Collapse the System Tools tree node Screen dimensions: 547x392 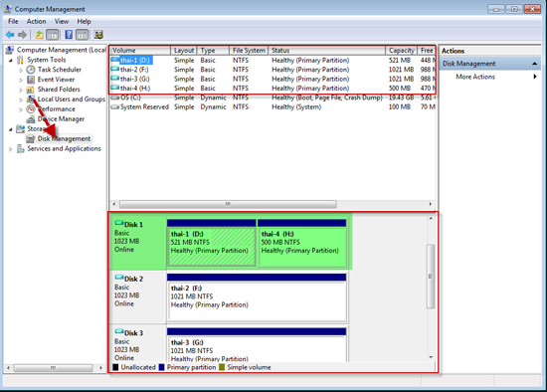11,61
